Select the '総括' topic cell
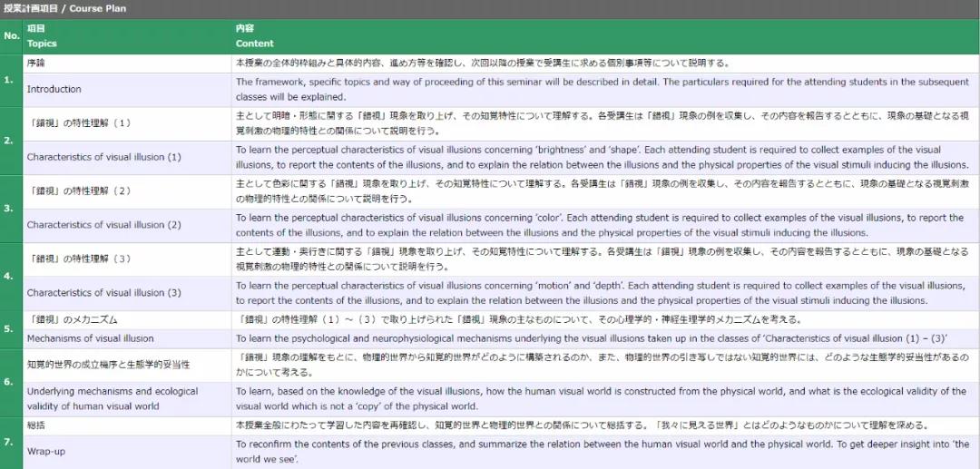The width and height of the screenshot is (980, 469). tap(127, 425)
